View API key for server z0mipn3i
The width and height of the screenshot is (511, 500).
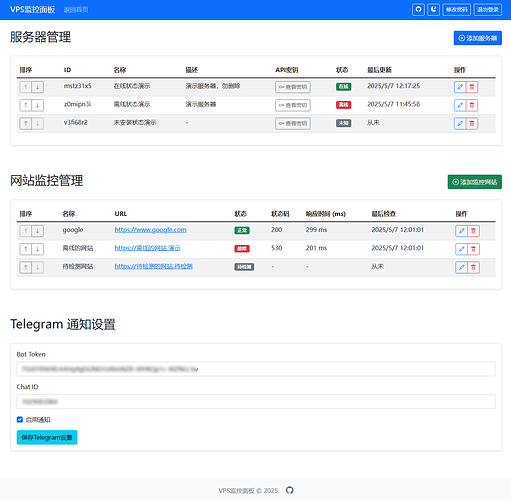[293, 105]
